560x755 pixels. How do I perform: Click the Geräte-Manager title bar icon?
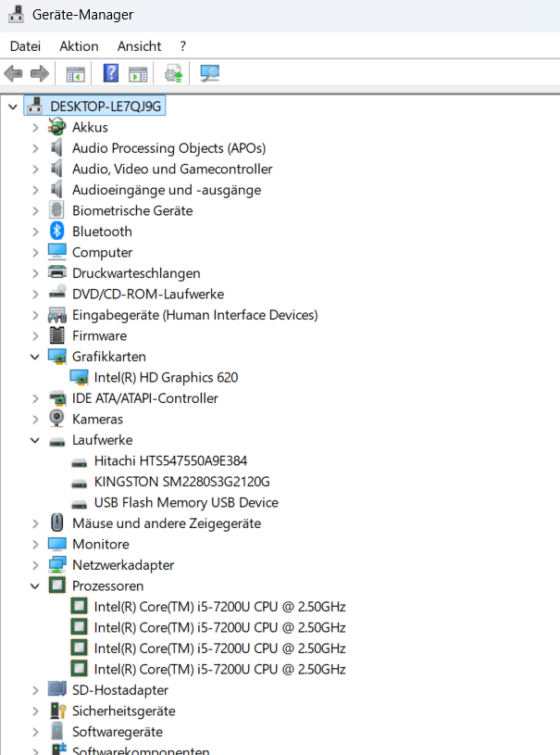pyautogui.click(x=16, y=14)
